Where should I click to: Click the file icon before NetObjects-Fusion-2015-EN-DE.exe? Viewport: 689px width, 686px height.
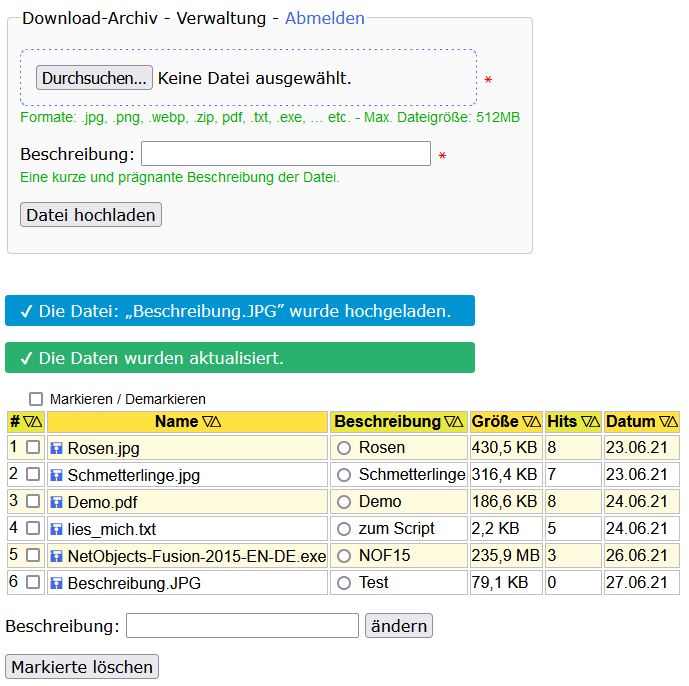pos(57,556)
